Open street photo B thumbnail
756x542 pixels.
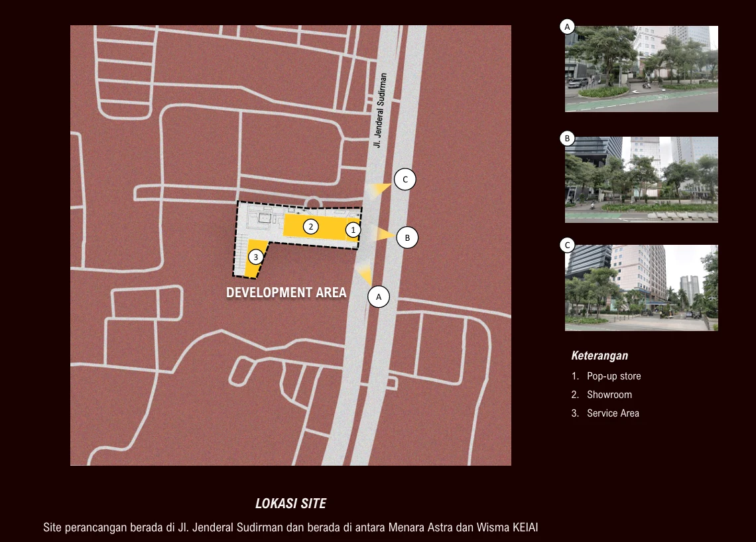click(641, 179)
